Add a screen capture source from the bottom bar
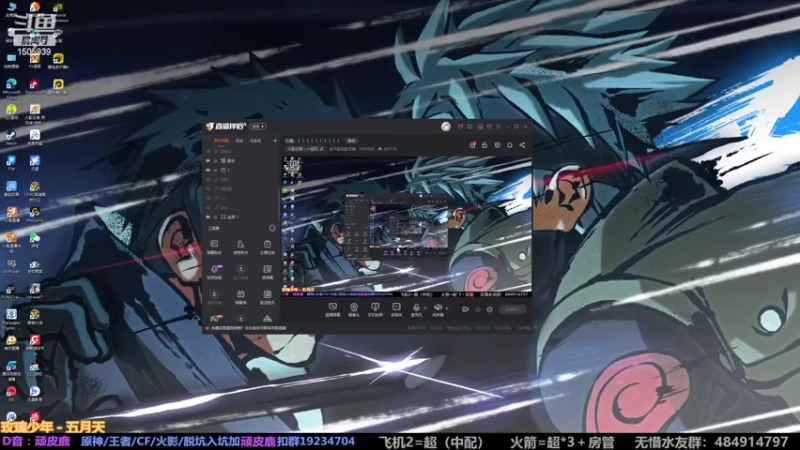The height and width of the screenshot is (450, 800). click(x=333, y=309)
